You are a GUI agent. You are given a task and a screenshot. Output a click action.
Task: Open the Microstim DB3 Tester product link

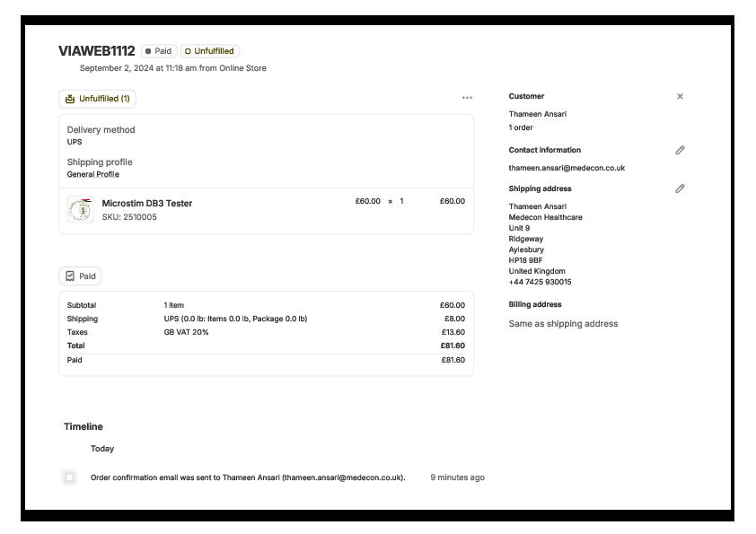tap(147, 204)
